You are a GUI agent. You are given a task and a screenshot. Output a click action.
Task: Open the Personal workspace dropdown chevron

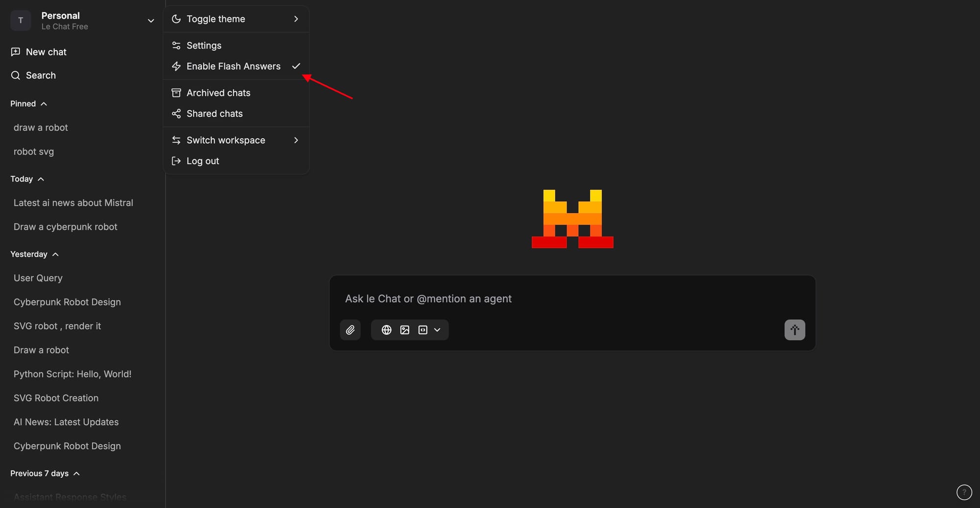tap(151, 21)
